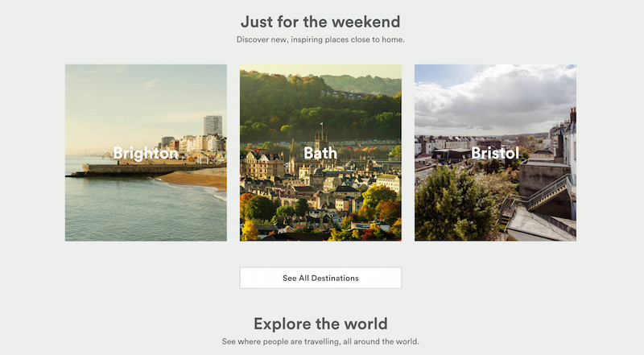This screenshot has width=644, height=355.
Task: Click the white Bristol label text
Action: coord(495,153)
